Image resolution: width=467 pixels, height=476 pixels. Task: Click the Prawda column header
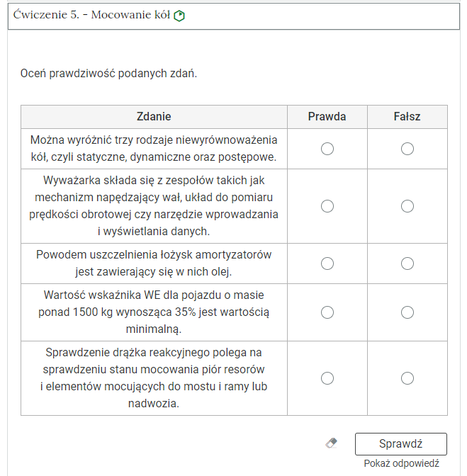pyautogui.click(x=327, y=117)
